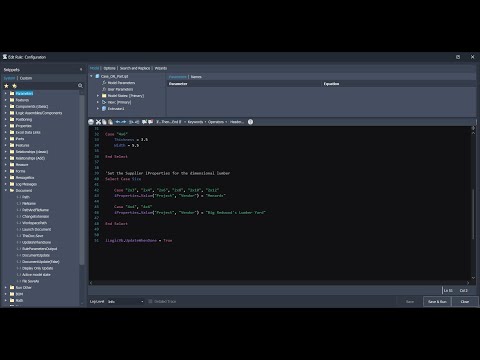Select the Active model state snippet
This screenshot has height=360, width=480.
[x=36, y=274]
